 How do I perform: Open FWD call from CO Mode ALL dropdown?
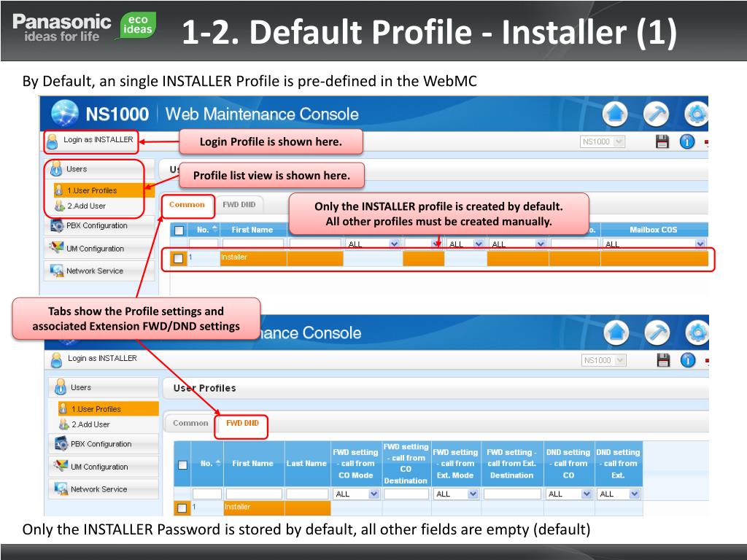[x=356, y=494]
